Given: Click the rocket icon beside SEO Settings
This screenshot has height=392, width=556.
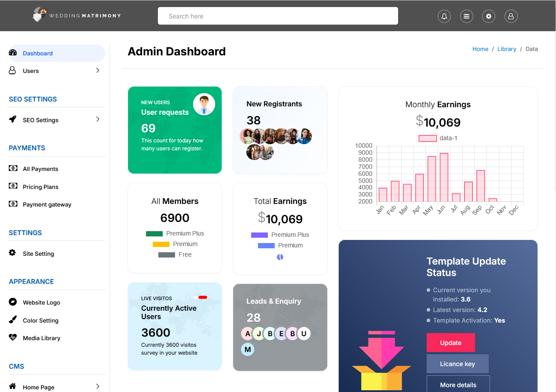Looking at the screenshot, I should tap(13, 120).
